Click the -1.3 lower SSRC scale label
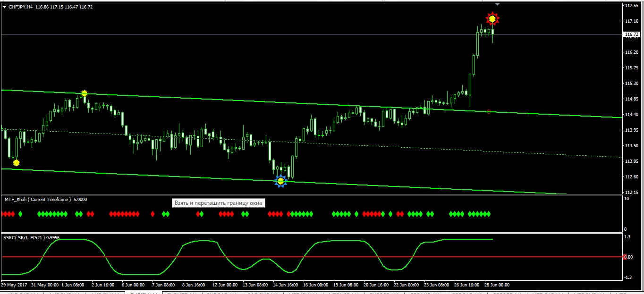This screenshot has height=294, width=644. [628, 277]
